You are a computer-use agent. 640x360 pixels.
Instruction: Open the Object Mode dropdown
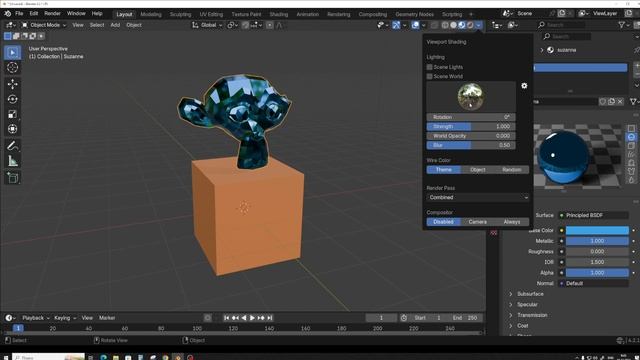pyautogui.click(x=44, y=25)
